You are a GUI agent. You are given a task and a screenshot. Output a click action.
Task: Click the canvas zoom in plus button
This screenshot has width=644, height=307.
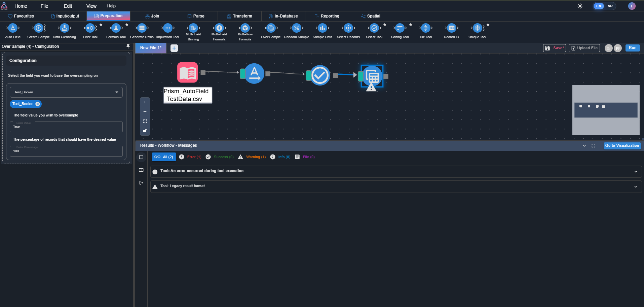tap(145, 102)
